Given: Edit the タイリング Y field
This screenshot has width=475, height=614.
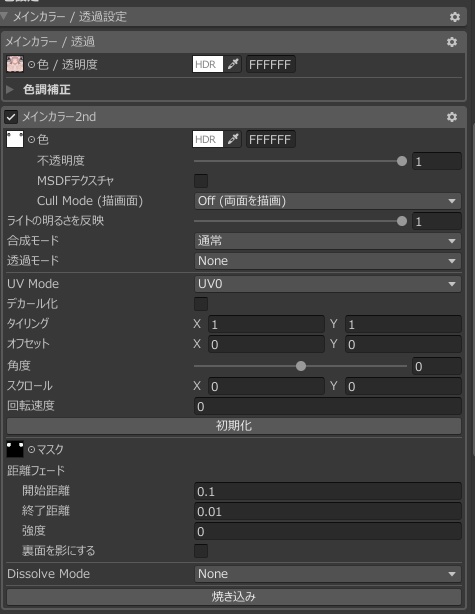Looking at the screenshot, I should point(403,324).
